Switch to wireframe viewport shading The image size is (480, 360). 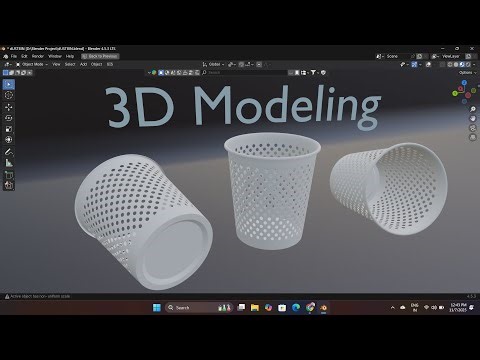(450, 64)
